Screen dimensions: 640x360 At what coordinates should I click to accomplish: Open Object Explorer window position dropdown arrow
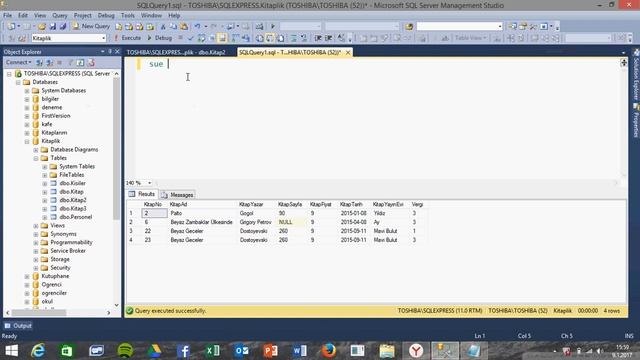(102, 51)
